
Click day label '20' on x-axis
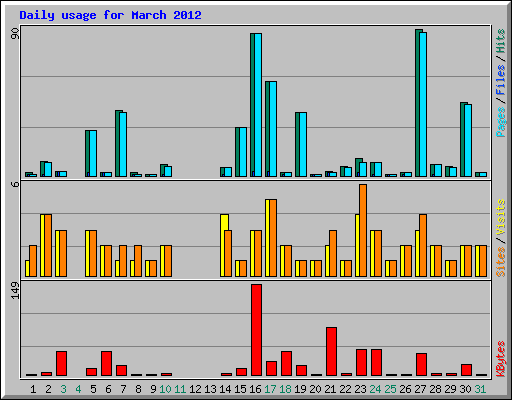click(315, 389)
